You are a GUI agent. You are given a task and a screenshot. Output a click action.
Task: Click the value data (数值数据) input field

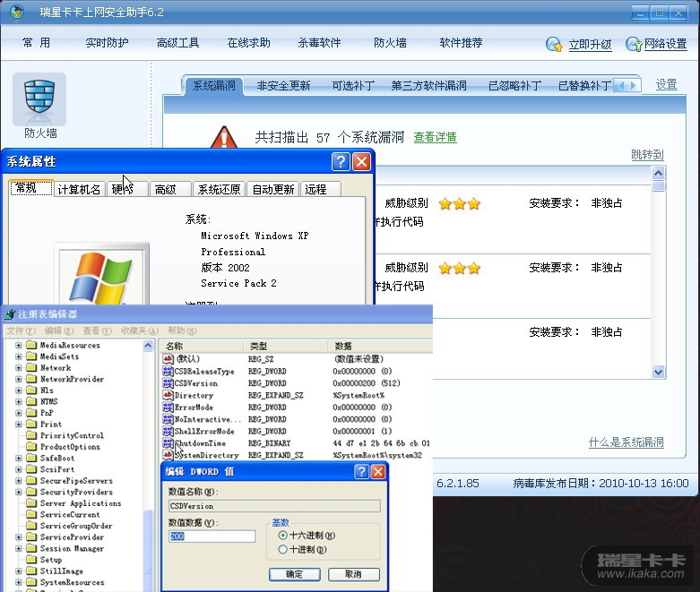[212, 536]
